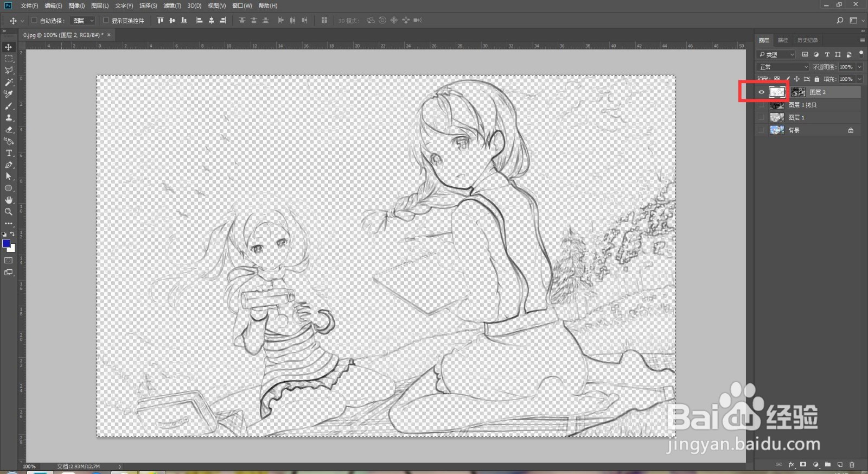
Task: Switch to the 历史记录 tab
Action: (x=807, y=40)
